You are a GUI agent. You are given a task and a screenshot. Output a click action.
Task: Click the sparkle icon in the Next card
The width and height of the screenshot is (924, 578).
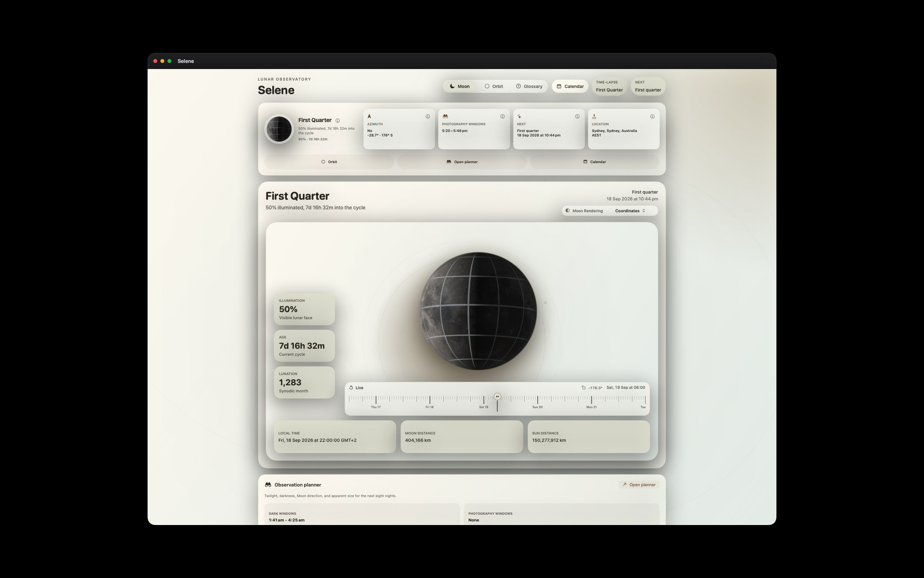[519, 116]
